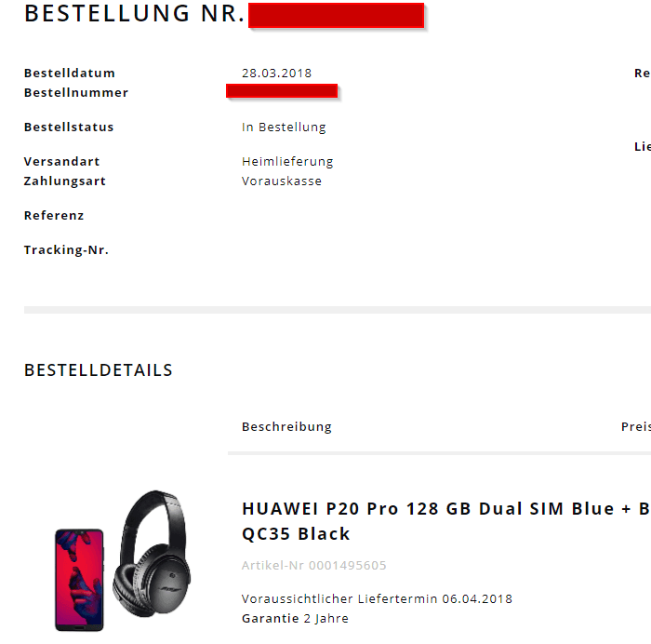Click the Voraussichtlicher Liefertermin 06.04.2018 line
The image size is (651, 644).
pos(377,598)
